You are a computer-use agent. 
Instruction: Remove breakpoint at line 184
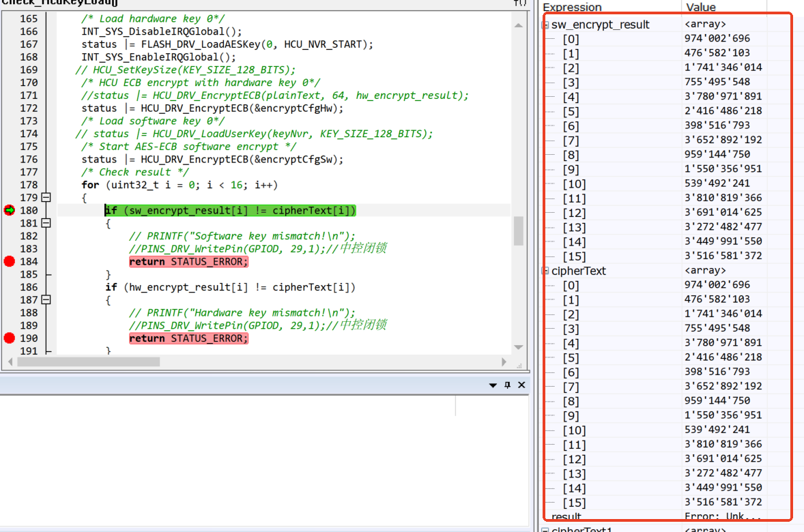pyautogui.click(x=10, y=261)
